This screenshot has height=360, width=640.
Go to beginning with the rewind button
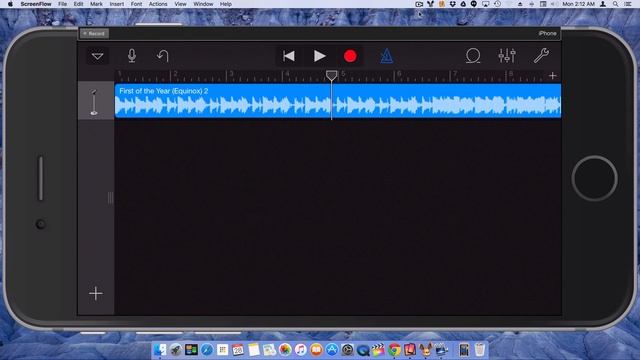click(x=289, y=56)
